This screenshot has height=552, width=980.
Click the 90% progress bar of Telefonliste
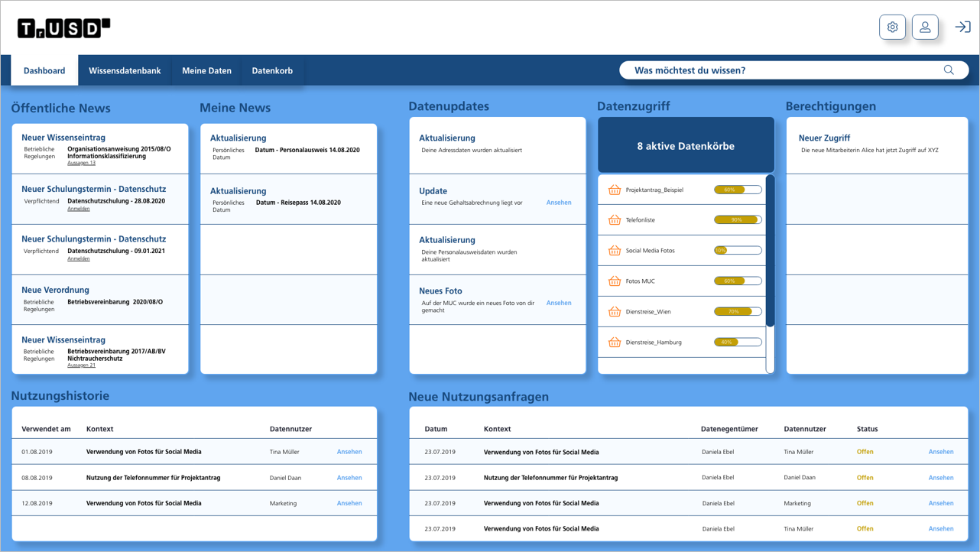tap(738, 220)
